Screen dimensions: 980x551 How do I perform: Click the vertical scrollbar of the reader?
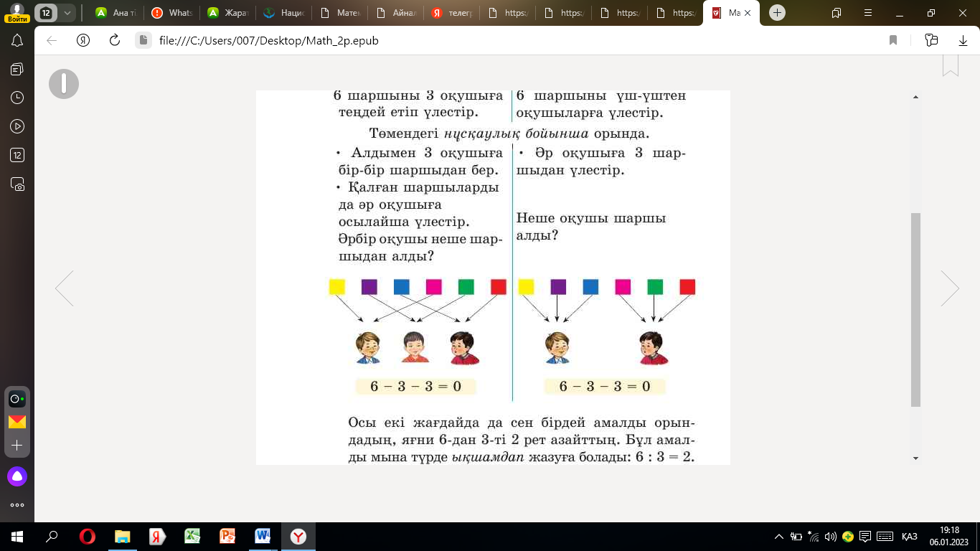click(915, 310)
